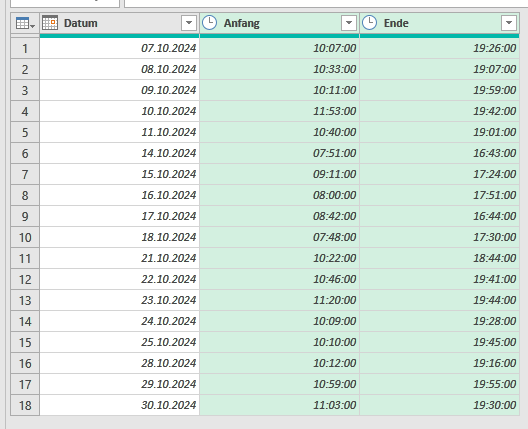Image resolution: width=528 pixels, height=429 pixels.
Task: Click the time type icon on Anfang
Action: (x=209, y=23)
